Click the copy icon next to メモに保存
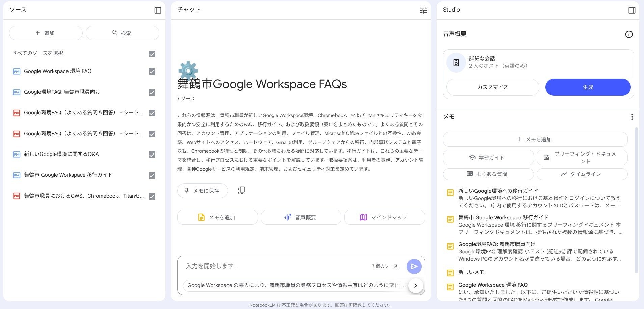 [x=241, y=190]
